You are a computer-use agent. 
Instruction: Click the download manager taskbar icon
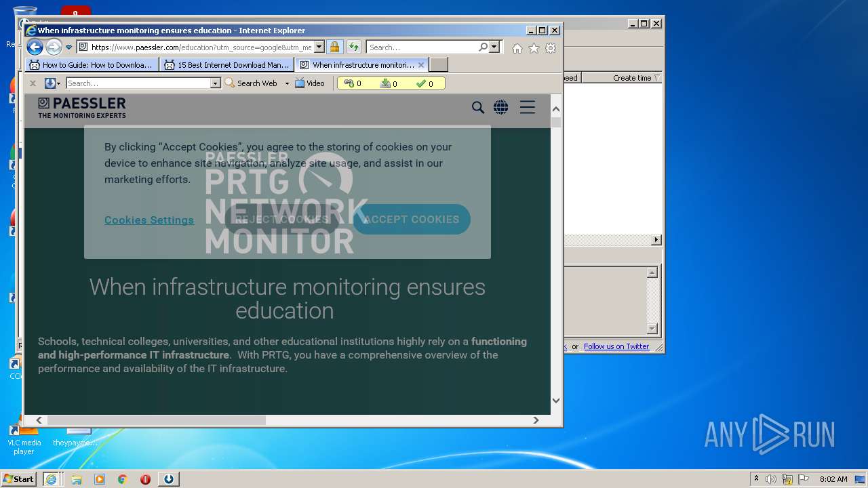[169, 479]
